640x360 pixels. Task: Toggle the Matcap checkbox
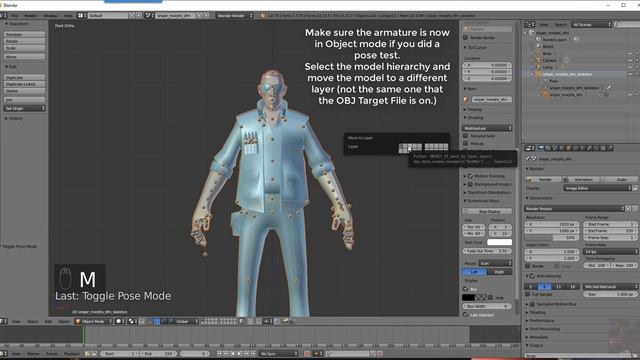click(x=466, y=144)
